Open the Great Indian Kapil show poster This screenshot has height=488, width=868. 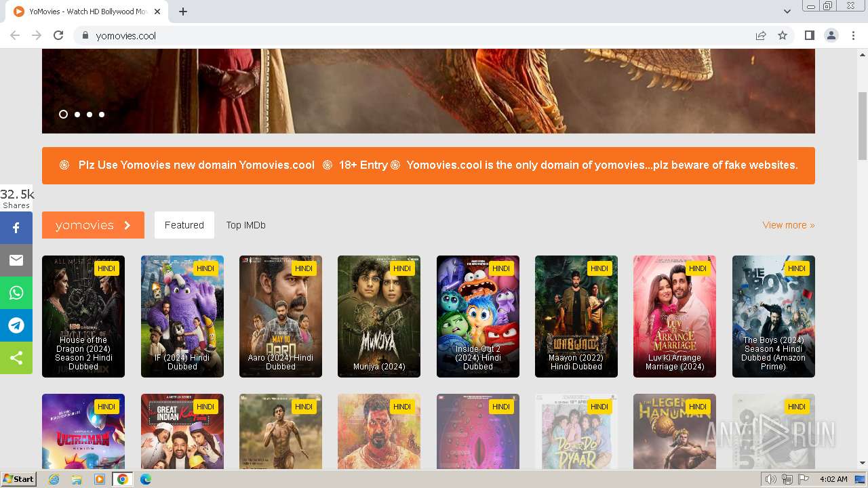point(182,432)
